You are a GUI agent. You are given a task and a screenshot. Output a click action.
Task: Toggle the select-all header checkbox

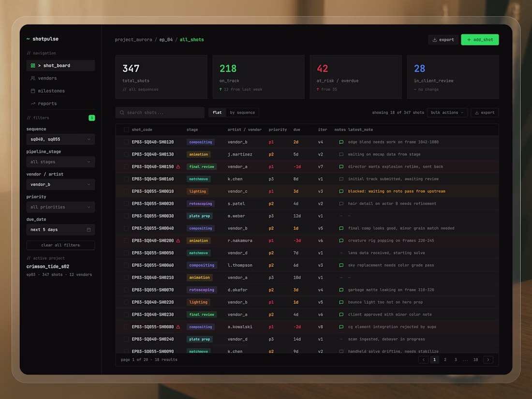tap(126, 130)
